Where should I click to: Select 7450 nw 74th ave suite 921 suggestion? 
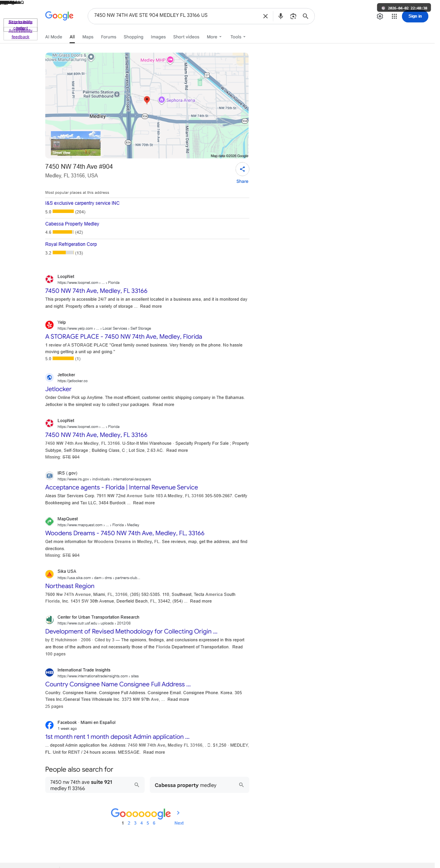pyautogui.click(x=95, y=785)
